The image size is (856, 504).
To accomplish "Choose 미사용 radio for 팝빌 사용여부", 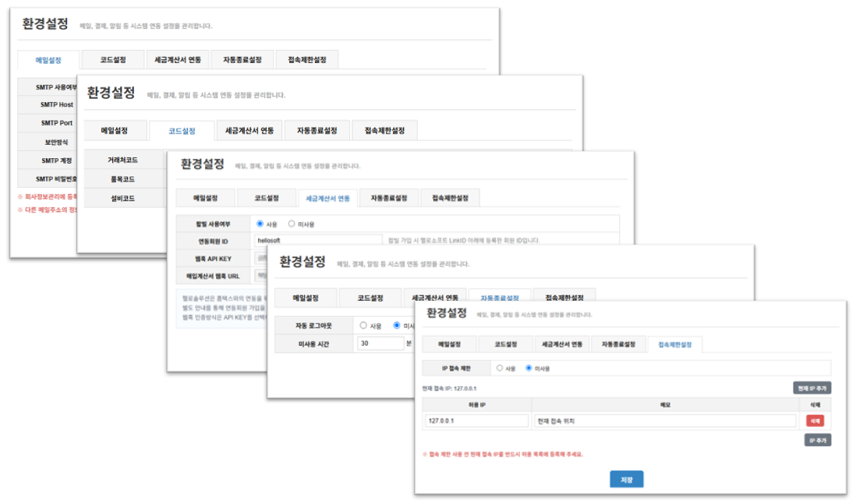I will pyautogui.click(x=292, y=224).
